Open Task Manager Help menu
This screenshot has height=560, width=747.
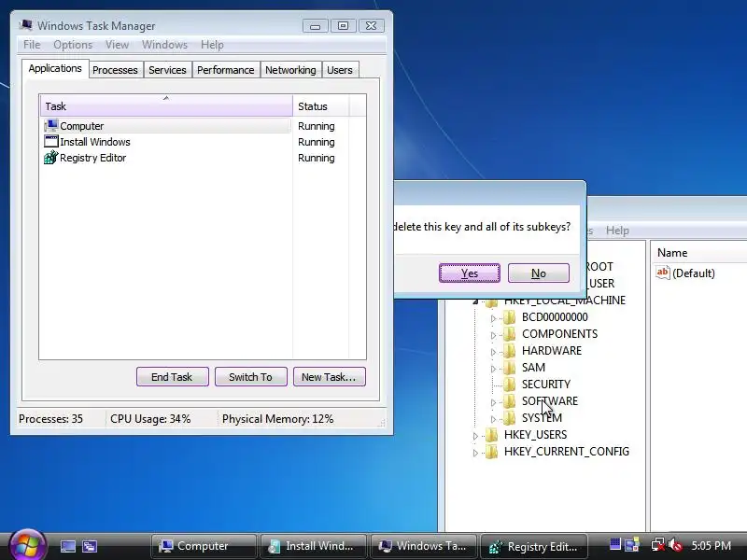[212, 45]
